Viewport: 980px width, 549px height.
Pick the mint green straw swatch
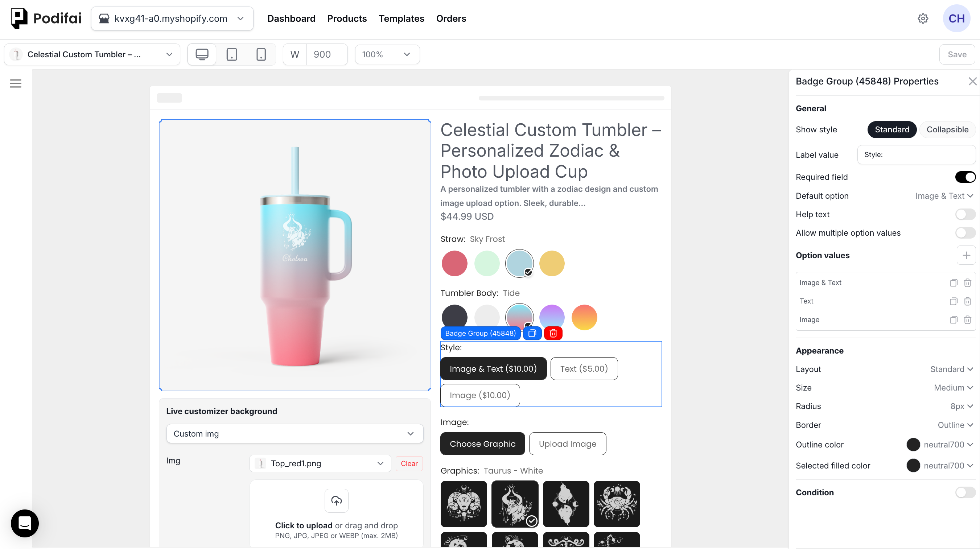(487, 263)
